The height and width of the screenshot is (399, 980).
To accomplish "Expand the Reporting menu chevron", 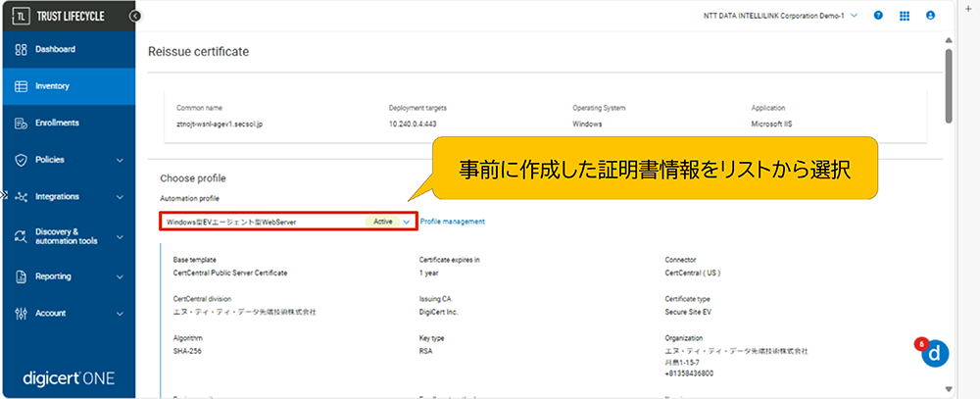I will 120,276.
